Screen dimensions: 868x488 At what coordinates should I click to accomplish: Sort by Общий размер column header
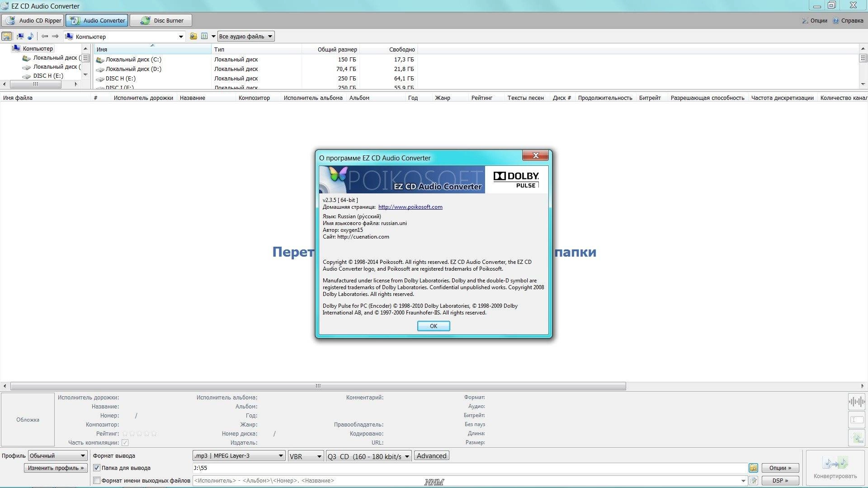point(331,49)
